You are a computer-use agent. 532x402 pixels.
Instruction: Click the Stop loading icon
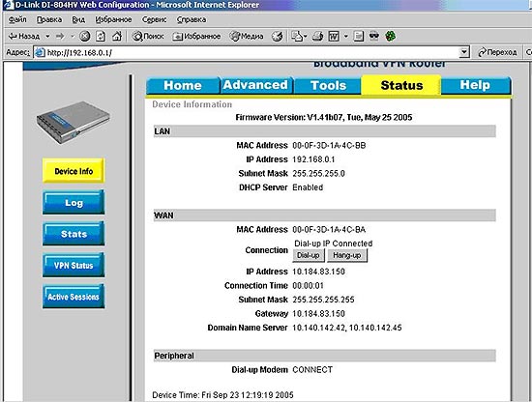pos(84,36)
